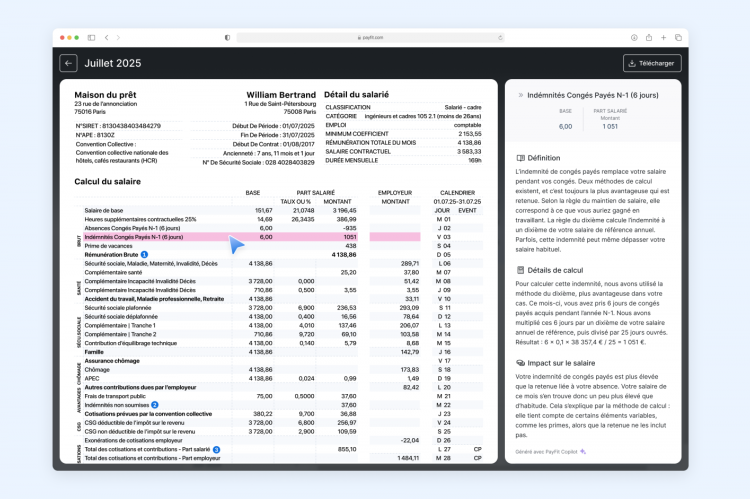The image size is (750, 499).
Task: Open the browser downloads icon
Action: 634,37
